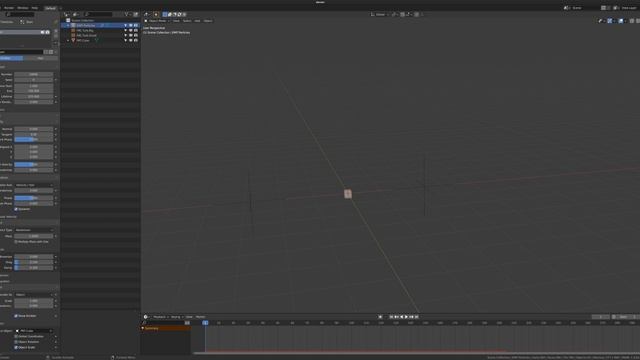Click the new collection icon in outliner
Image resolution: width=640 pixels, height=360 pixels.
click(136, 14)
